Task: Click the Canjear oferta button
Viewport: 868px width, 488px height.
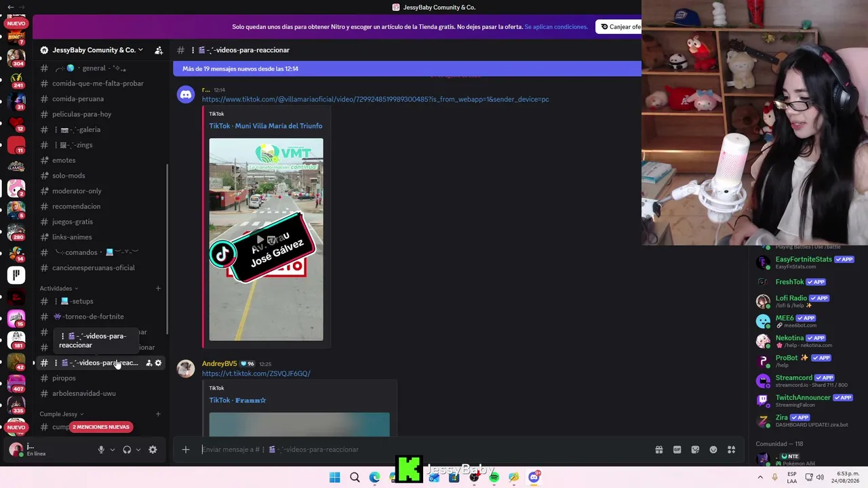Action: pos(618,27)
